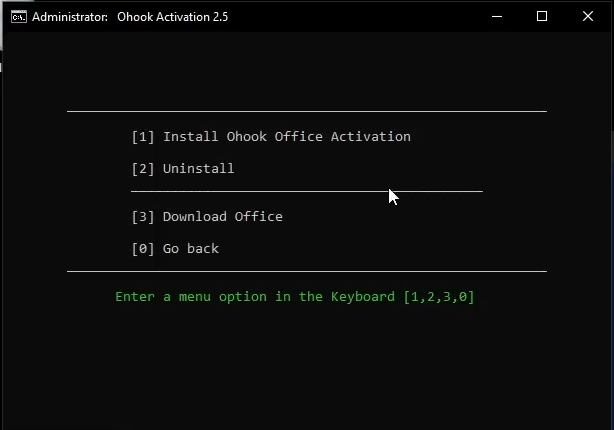Click the separator line above Install option
The width and height of the screenshot is (614, 430).
[x=306, y=111]
